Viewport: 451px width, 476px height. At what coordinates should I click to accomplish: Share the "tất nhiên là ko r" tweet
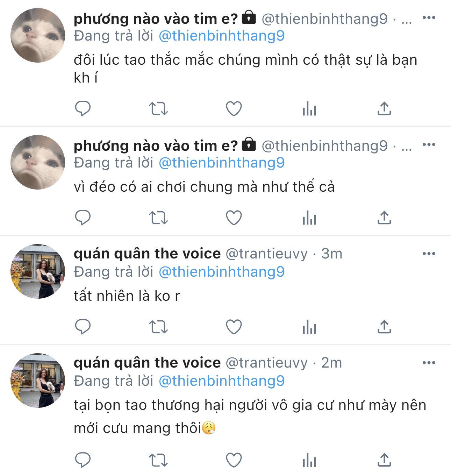384,327
